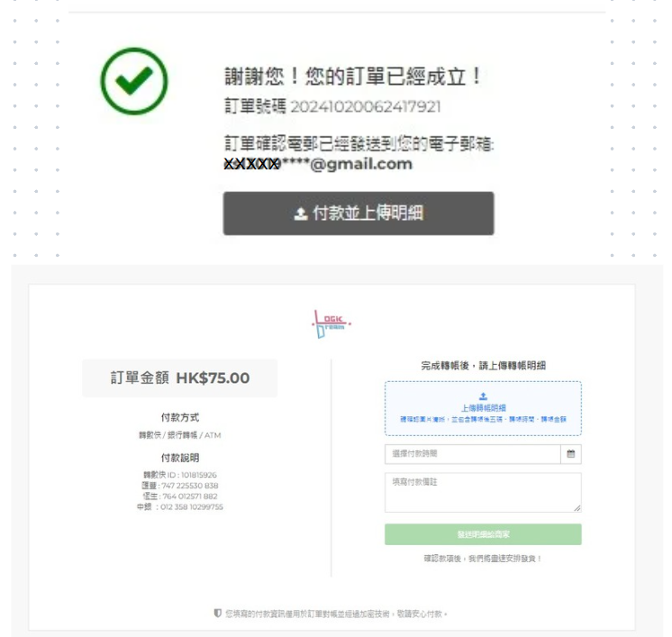The width and height of the screenshot is (672, 637).
Task: Click the blue upload arrow in the dashed box
Action: point(483,396)
